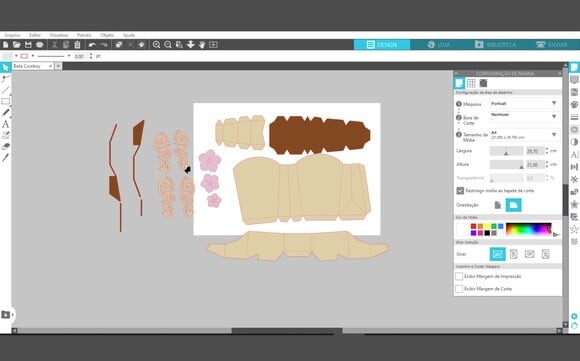Select the eraser tool

pos(5,146)
